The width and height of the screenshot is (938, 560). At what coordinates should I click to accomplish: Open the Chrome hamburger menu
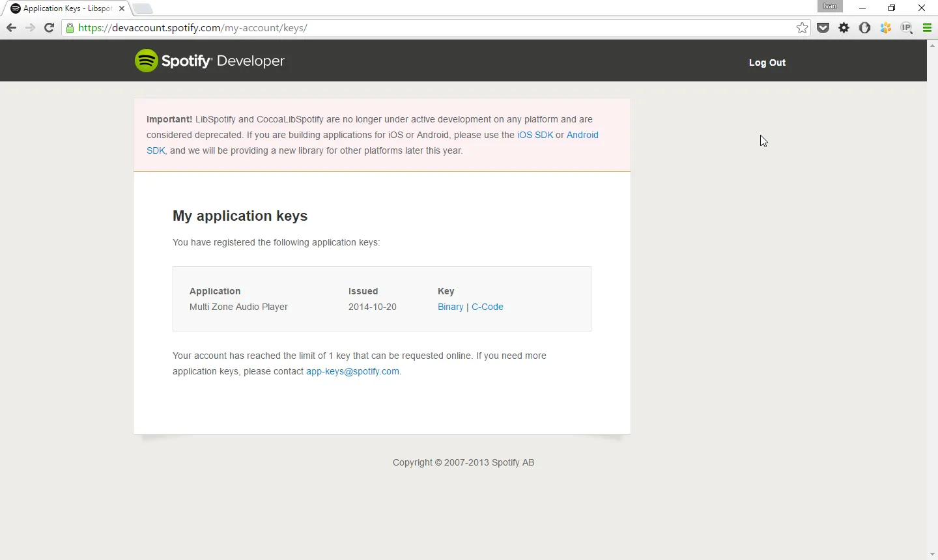coord(928,28)
